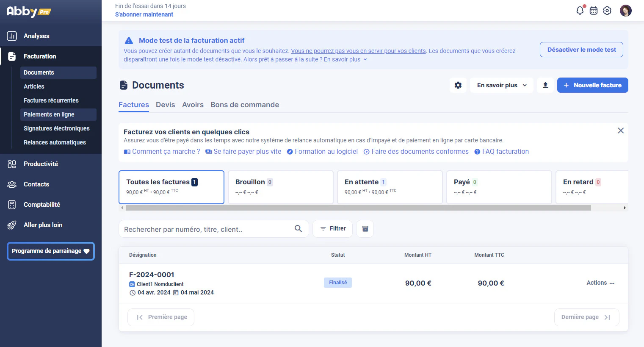
Task: Click the horizontal scrollbar under status cards
Action: point(358,208)
